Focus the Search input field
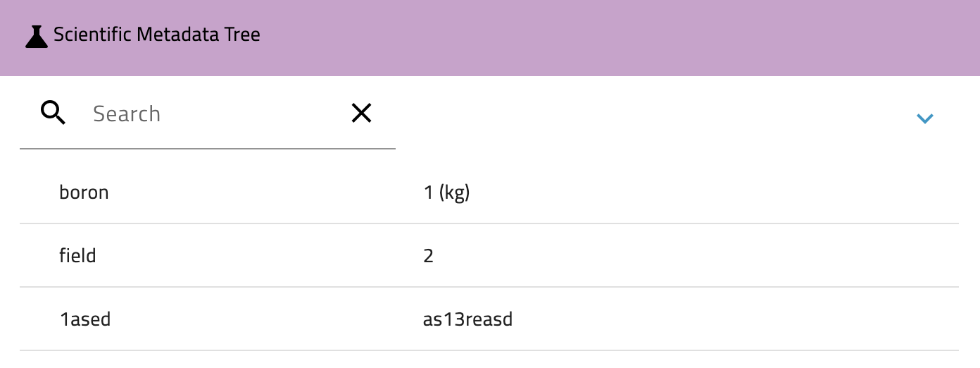This screenshot has width=980, height=368. pyautogui.click(x=211, y=114)
